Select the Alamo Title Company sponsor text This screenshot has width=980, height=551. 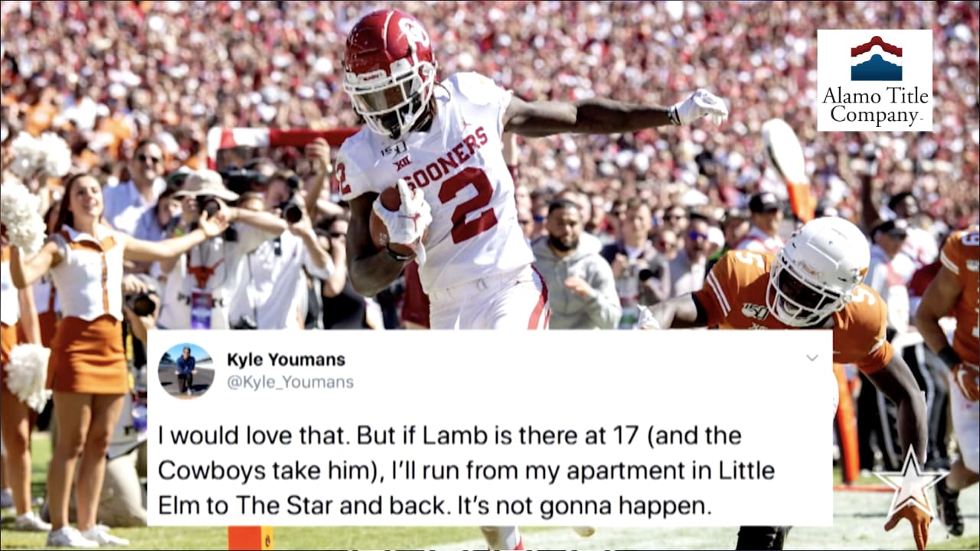point(875,106)
